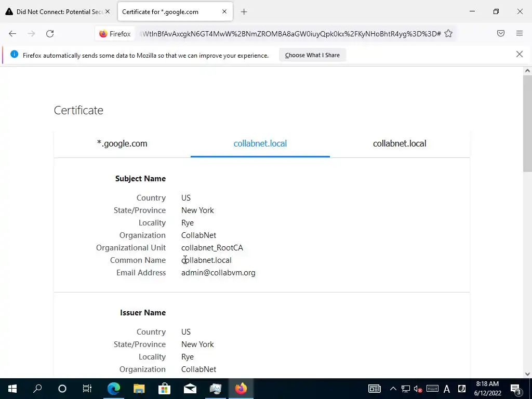Click the Subject State value New York

point(197,210)
